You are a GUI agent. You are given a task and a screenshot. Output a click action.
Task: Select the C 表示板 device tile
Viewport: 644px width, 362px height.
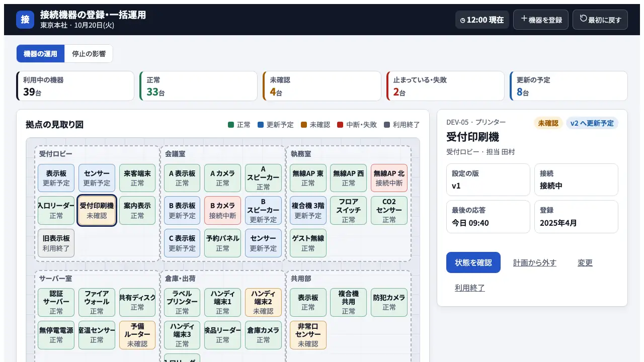tap(182, 243)
